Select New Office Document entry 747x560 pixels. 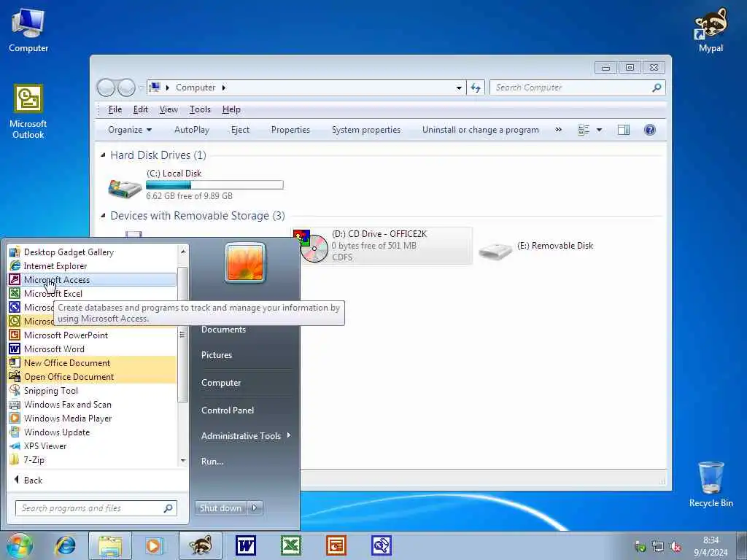(x=92, y=362)
